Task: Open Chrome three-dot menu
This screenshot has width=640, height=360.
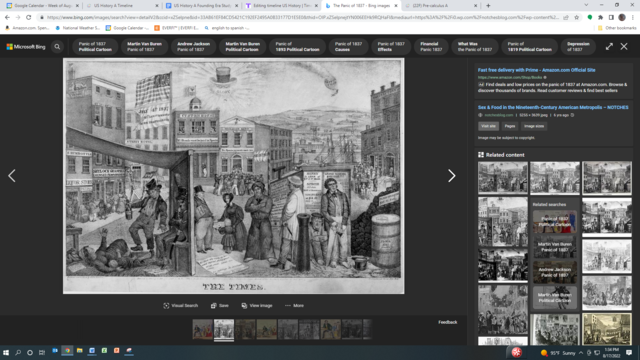Action: tap(633, 18)
